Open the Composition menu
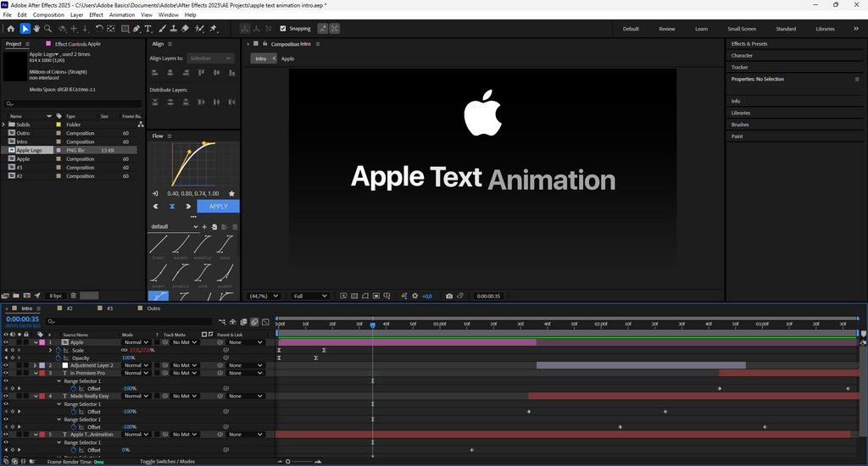Image resolution: width=868 pixels, height=466 pixels. coord(48,14)
